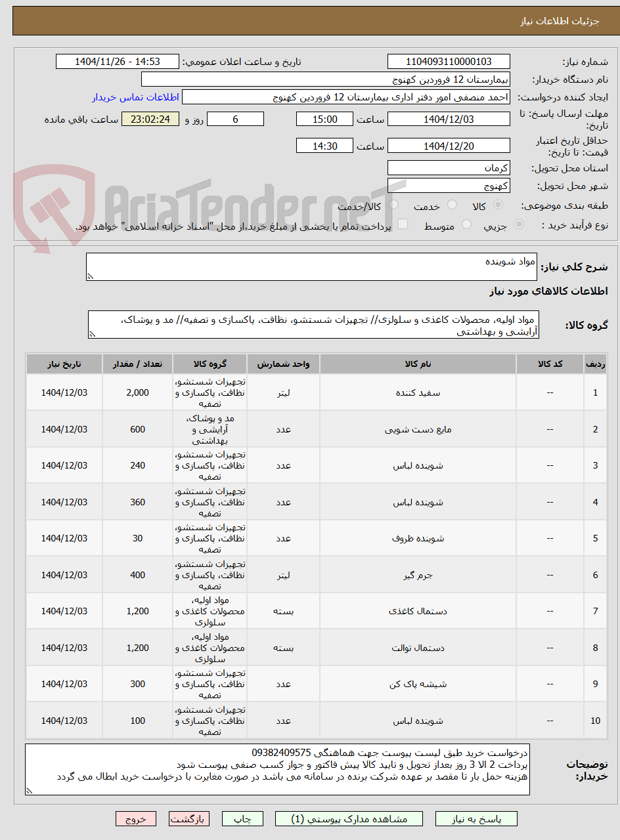Screen dimensions: 620x840
Task: Select the 'کالا' radio button
Action: point(499,205)
